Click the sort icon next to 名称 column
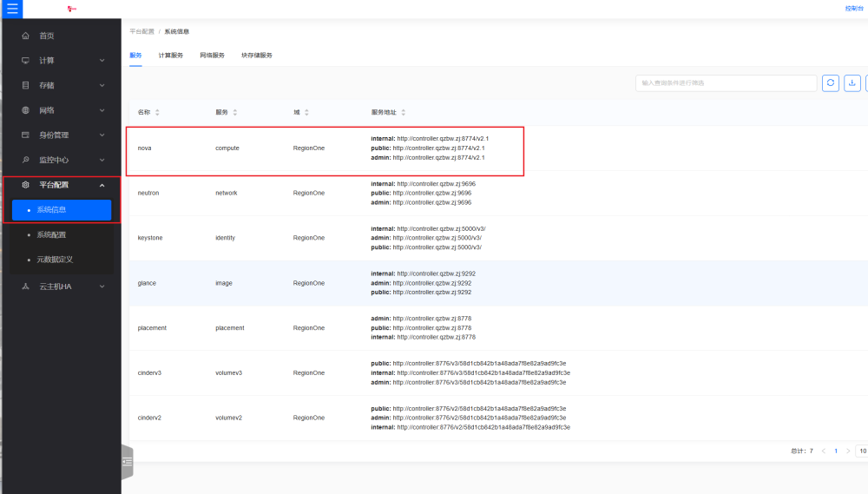Viewport: 868px width, 494px height. tap(157, 113)
